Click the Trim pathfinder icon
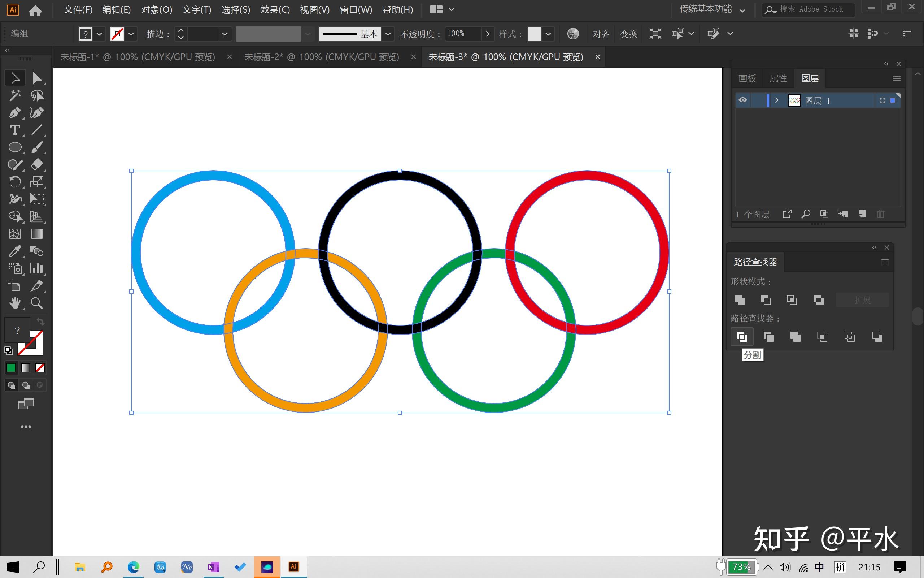This screenshot has height=578, width=924. click(768, 336)
